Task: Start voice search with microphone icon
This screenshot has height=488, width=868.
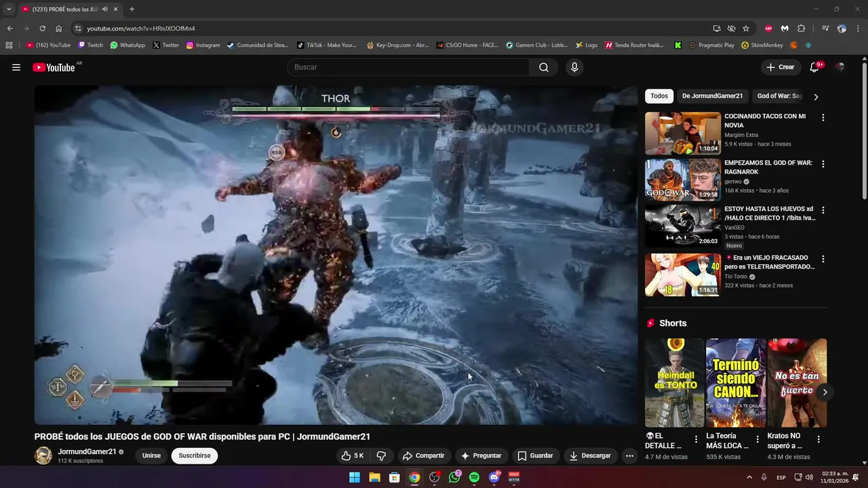Action: (574, 67)
